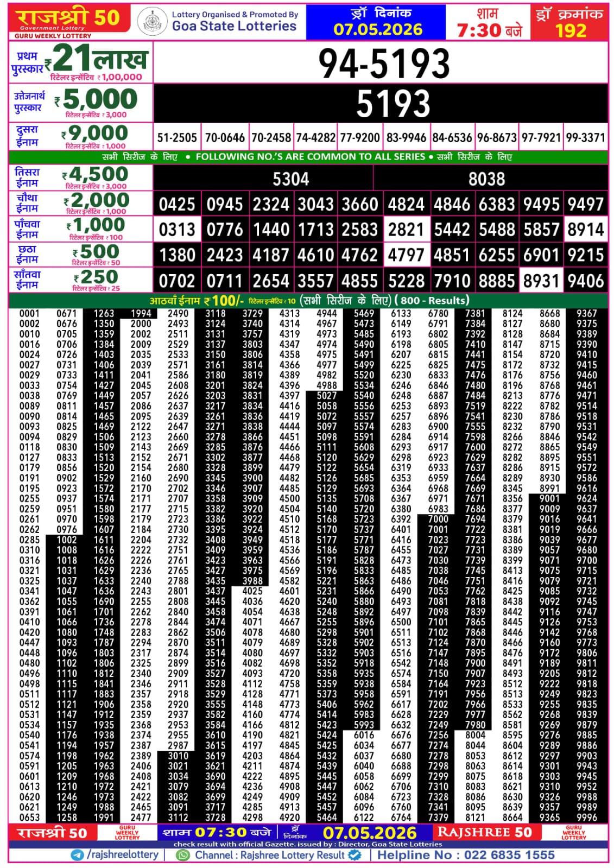Click the WhatsApp icon beside Channel text
This screenshot has height=868, width=614.
[184, 855]
